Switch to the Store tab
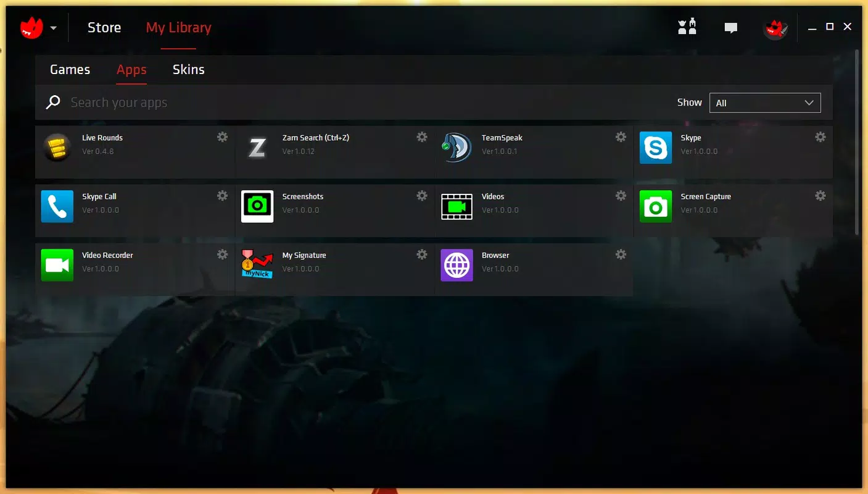The image size is (868, 494). (x=104, y=28)
